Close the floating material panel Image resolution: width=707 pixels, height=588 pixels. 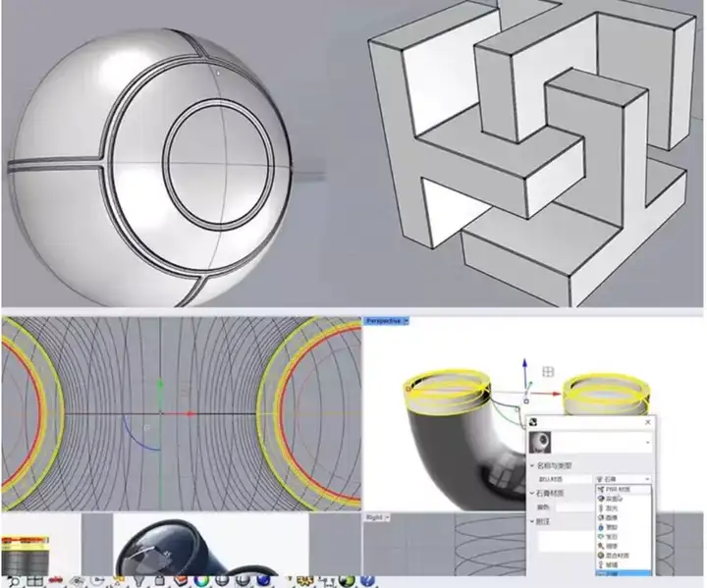(x=648, y=422)
